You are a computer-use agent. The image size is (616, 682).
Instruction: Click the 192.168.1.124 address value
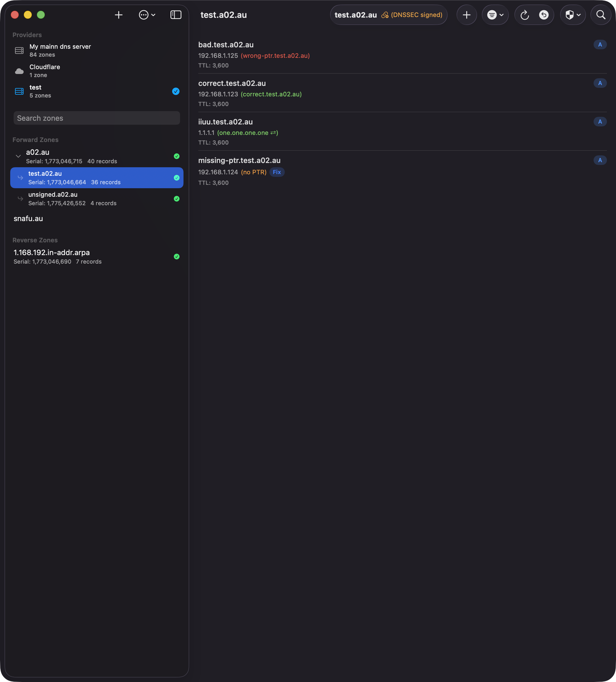(218, 172)
